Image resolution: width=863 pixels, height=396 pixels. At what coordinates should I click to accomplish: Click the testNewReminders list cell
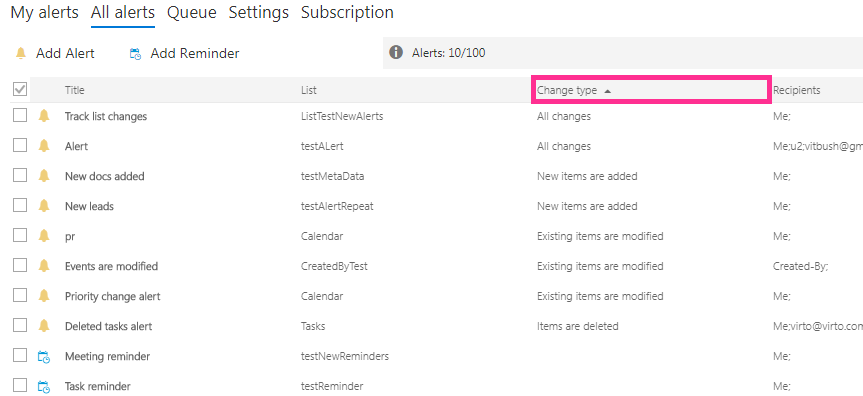(x=345, y=356)
